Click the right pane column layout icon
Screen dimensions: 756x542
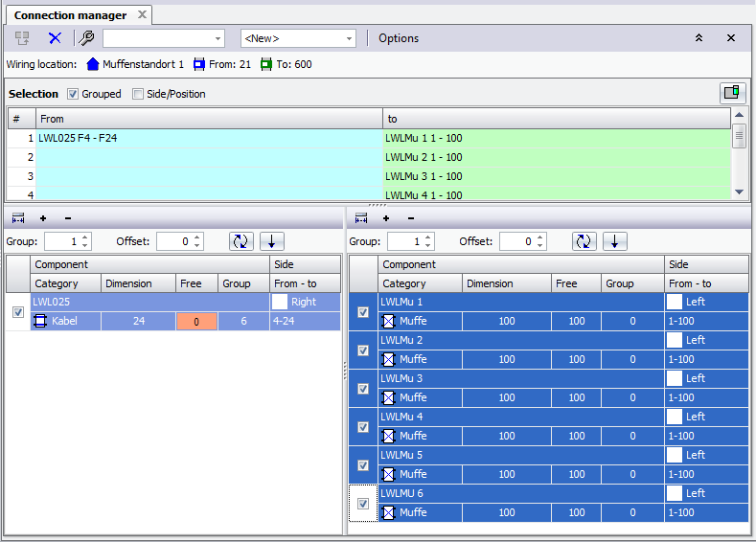point(361,218)
